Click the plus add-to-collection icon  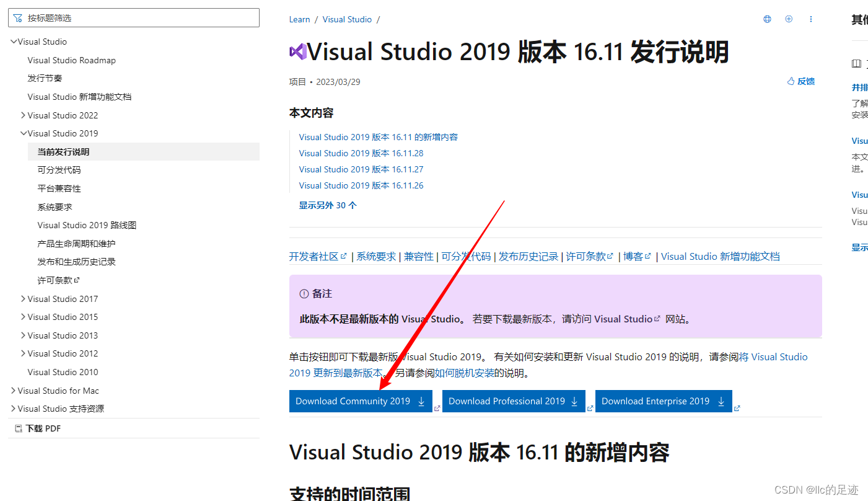click(789, 19)
